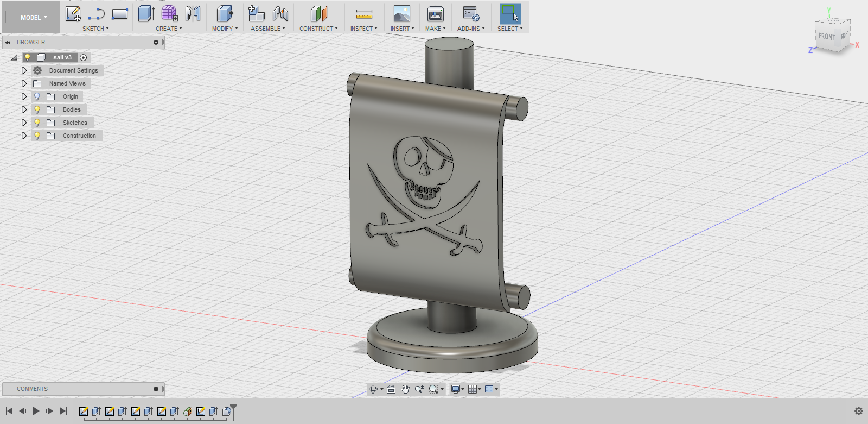
Task: Click the Measure ruler icon
Action: (x=364, y=14)
